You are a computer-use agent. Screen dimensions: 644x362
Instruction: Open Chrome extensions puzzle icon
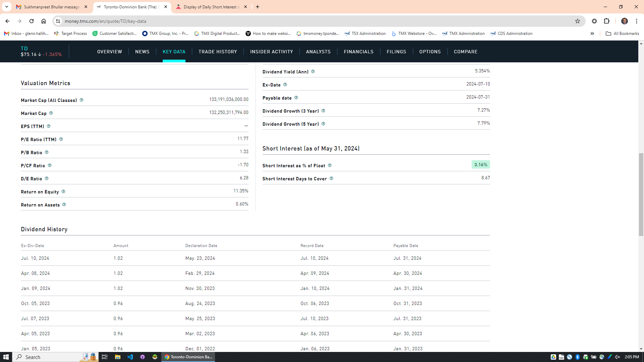click(x=606, y=21)
